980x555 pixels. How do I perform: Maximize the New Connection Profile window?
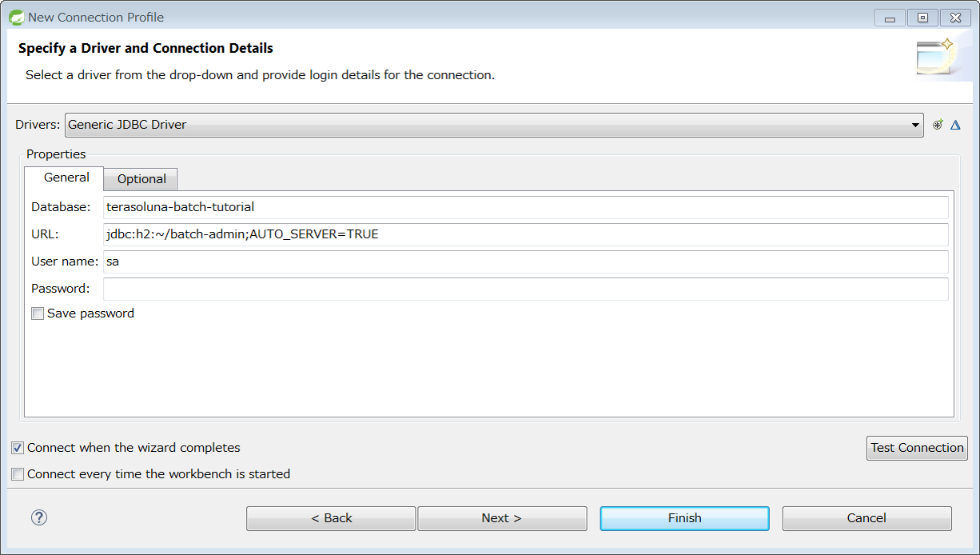tap(922, 17)
